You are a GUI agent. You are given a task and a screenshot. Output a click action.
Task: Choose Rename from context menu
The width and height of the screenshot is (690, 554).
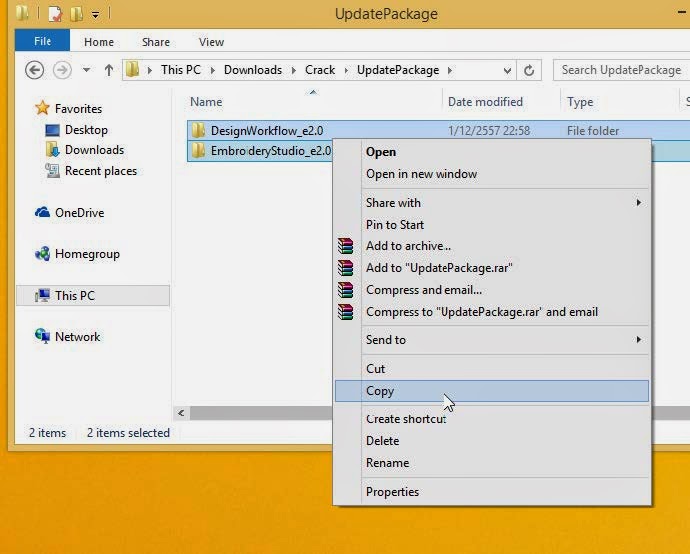[492, 462]
